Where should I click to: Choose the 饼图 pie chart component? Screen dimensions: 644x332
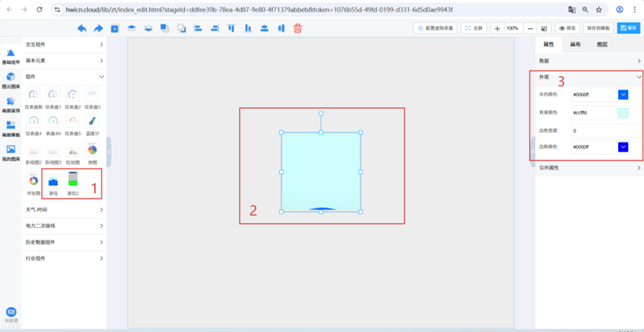[92, 152]
